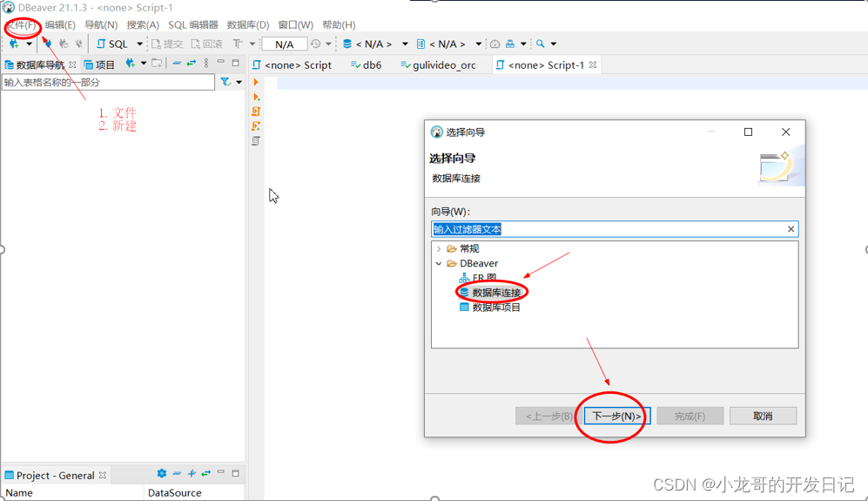Click the 提交 (Commit) toolbar button

click(x=167, y=44)
